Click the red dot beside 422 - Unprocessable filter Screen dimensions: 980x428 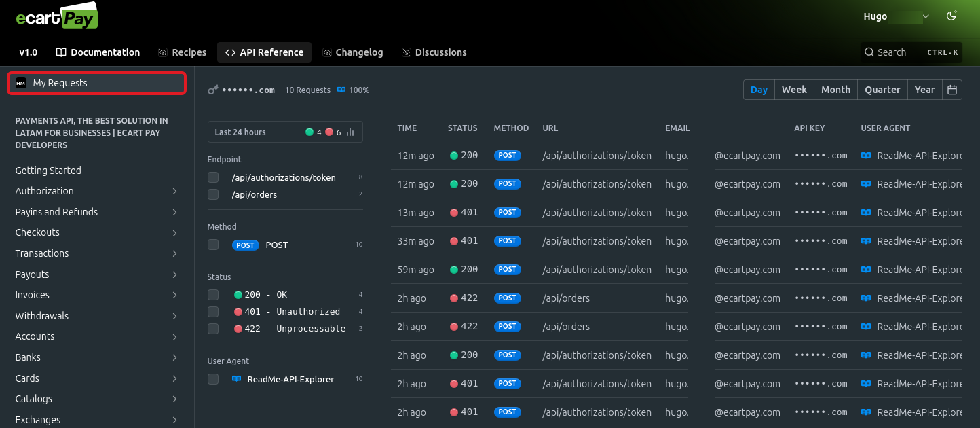pyautogui.click(x=238, y=329)
